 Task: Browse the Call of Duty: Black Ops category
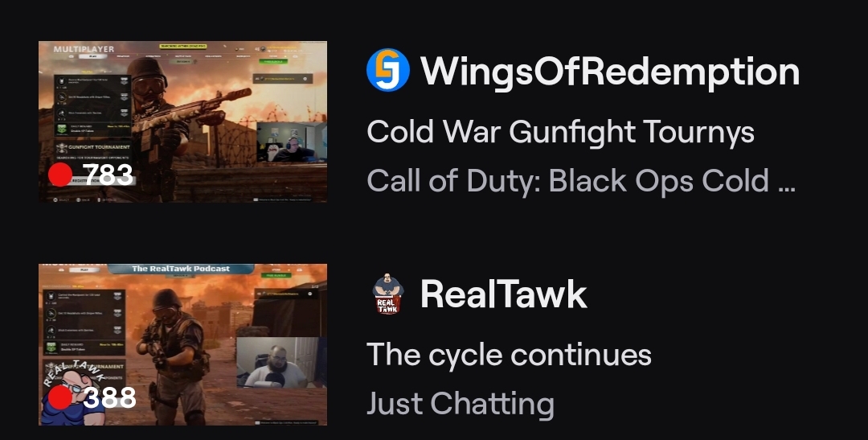(x=581, y=181)
